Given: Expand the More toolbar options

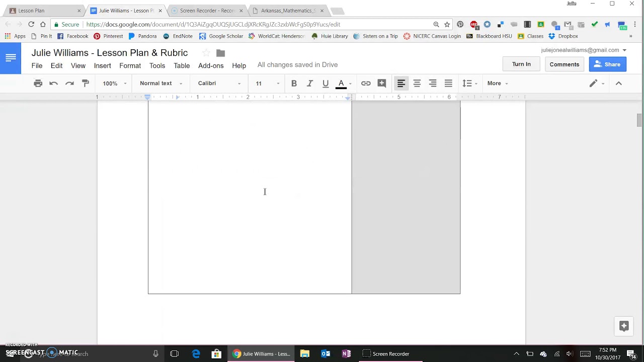Looking at the screenshot, I should tap(497, 83).
